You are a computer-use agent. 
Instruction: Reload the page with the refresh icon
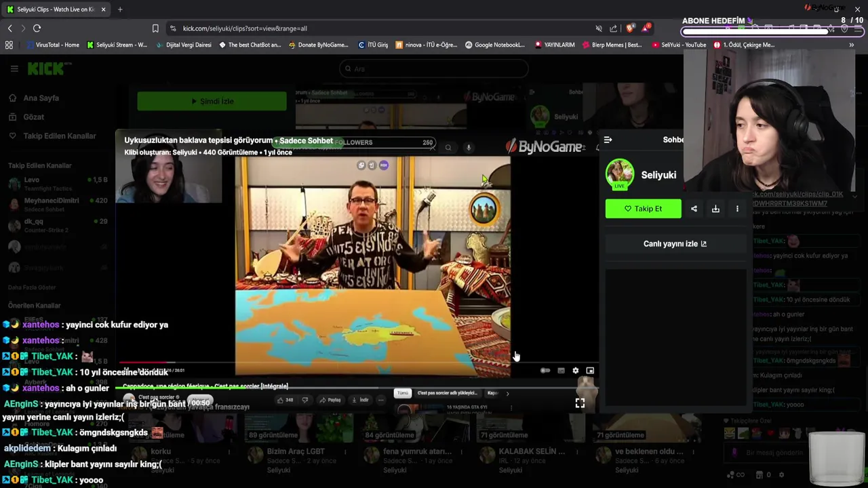pyautogui.click(x=37, y=28)
